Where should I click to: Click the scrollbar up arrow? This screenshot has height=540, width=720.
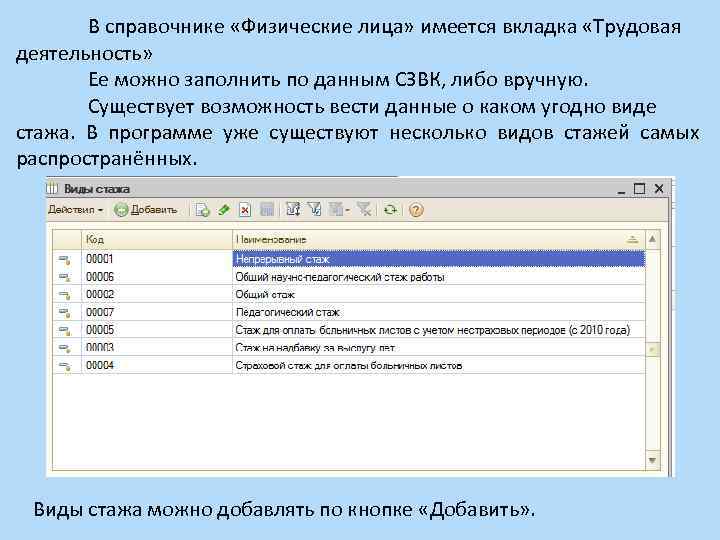[x=652, y=239]
